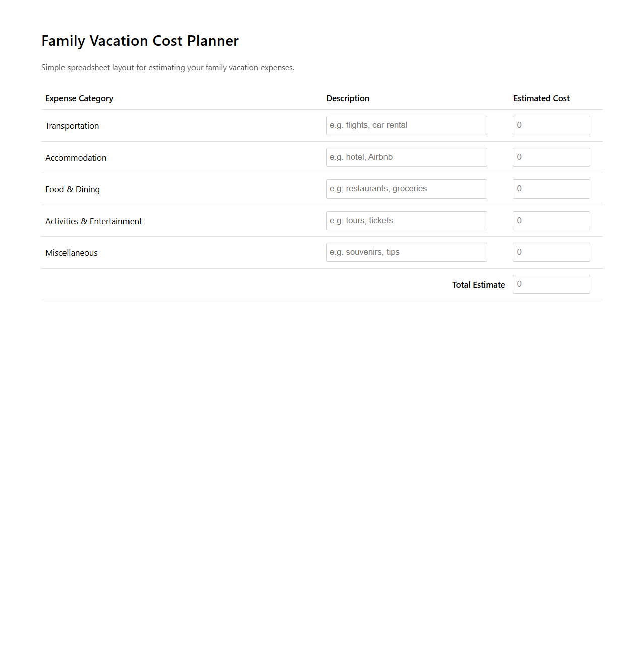Select the Accommodation row label
Image resolution: width=644 pixels, height=655 pixels.
[x=76, y=158]
